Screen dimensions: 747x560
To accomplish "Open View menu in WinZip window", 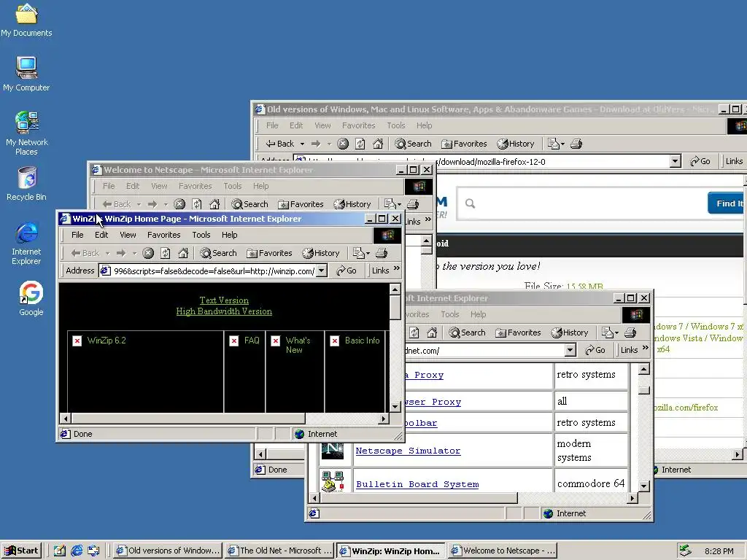I will coord(128,235).
